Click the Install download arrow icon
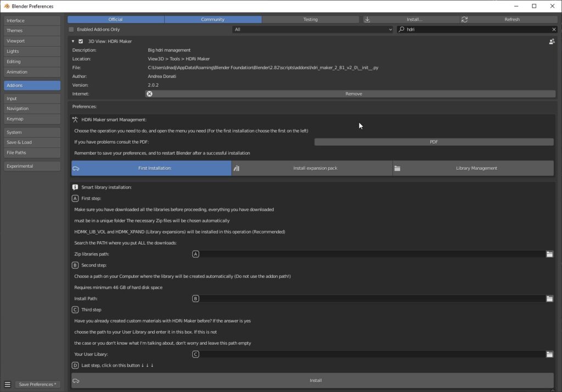This screenshot has height=392, width=562. pyautogui.click(x=367, y=19)
